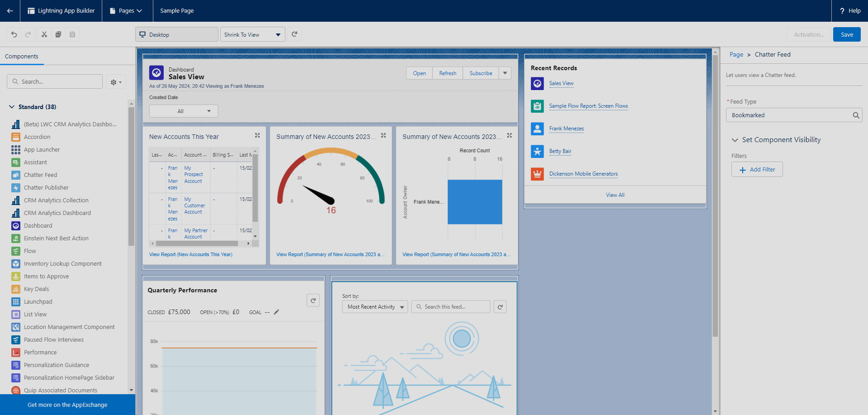Click Get more on the AppExchange
Viewport: 868px width, 415px height.
pos(67,405)
